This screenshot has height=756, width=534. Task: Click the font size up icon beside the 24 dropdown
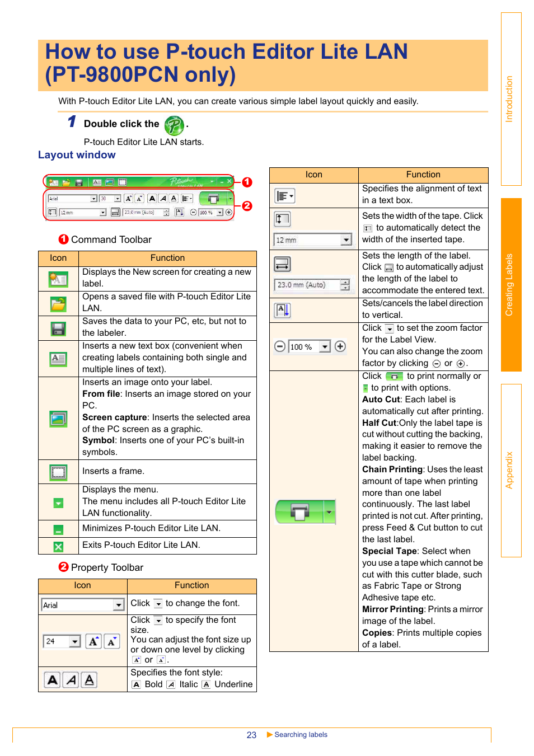(x=93, y=641)
